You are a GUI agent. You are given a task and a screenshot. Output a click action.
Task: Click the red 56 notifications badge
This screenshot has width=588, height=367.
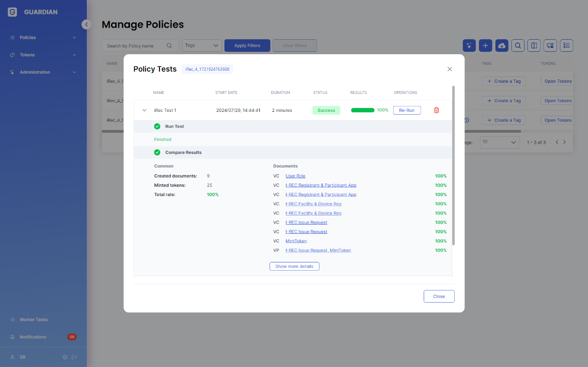[x=72, y=337]
